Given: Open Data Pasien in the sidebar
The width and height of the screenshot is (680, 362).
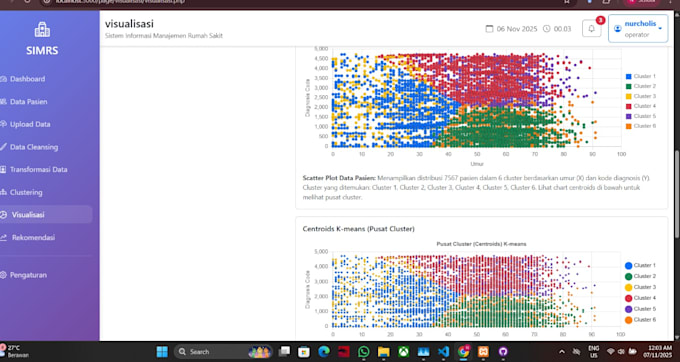Looking at the screenshot, I should (29, 101).
